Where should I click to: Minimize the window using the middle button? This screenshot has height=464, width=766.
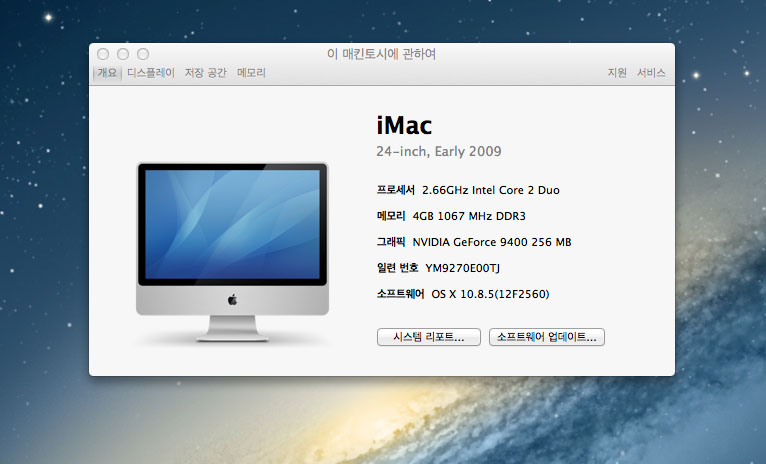pos(123,54)
